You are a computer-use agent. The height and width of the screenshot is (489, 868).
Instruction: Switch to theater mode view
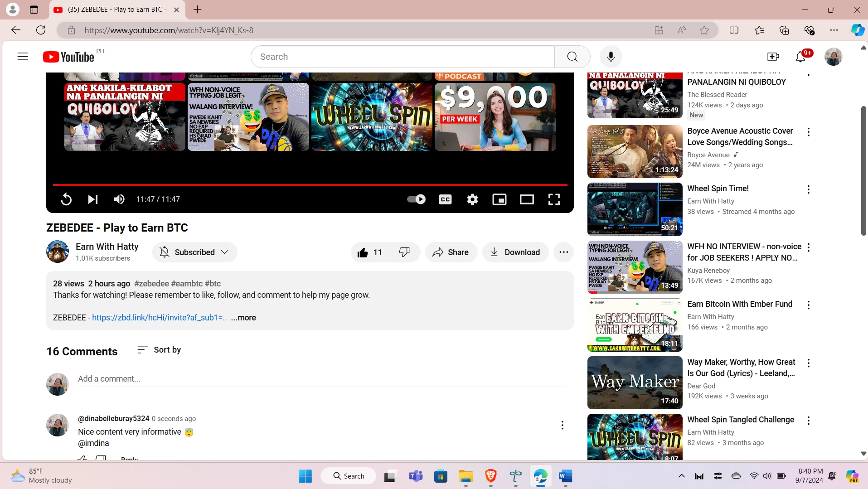tap(527, 199)
